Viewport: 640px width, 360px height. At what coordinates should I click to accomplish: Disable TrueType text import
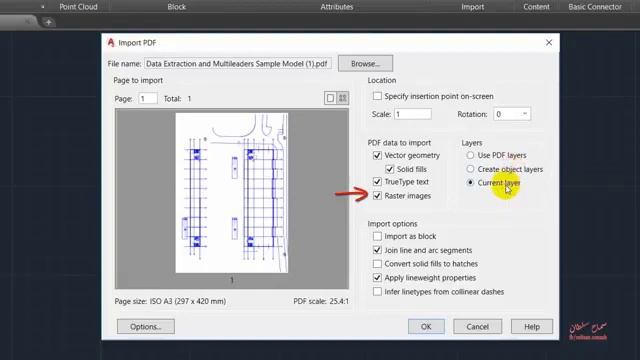378,182
